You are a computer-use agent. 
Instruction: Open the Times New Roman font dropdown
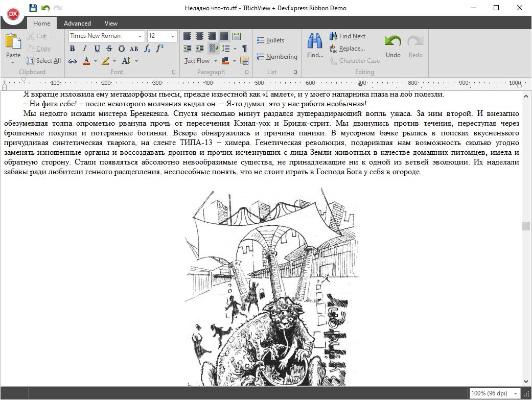(141, 36)
